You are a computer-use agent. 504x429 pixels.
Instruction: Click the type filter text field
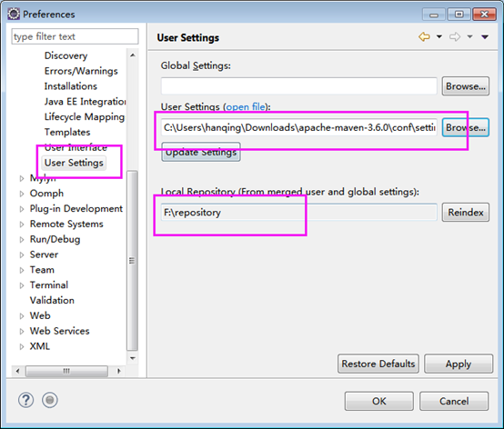[75, 36]
